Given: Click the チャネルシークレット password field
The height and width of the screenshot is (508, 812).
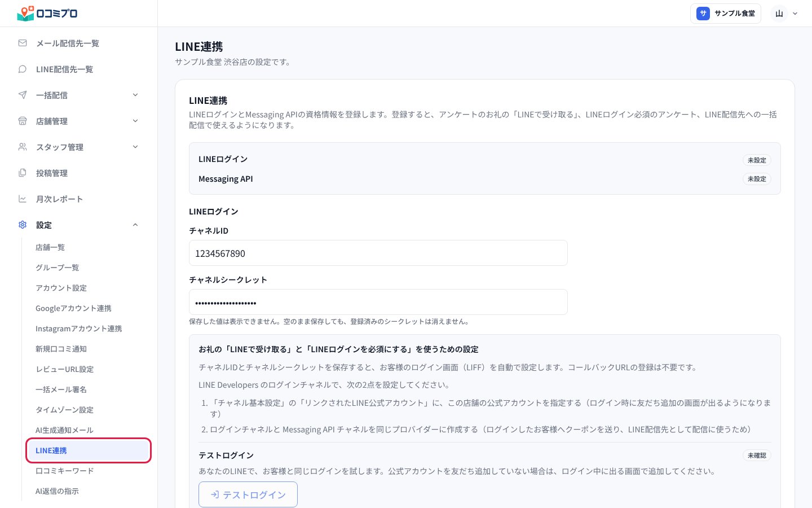Looking at the screenshot, I should tap(378, 302).
